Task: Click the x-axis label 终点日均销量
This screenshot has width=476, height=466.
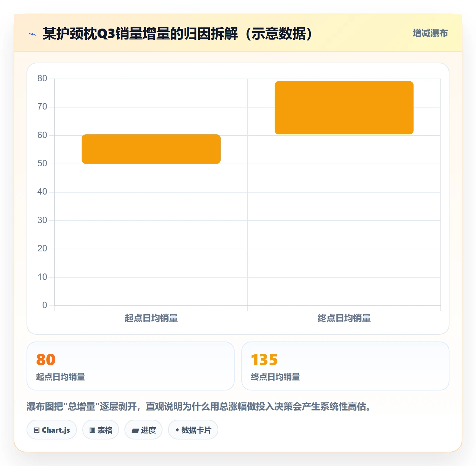Action: click(x=344, y=318)
